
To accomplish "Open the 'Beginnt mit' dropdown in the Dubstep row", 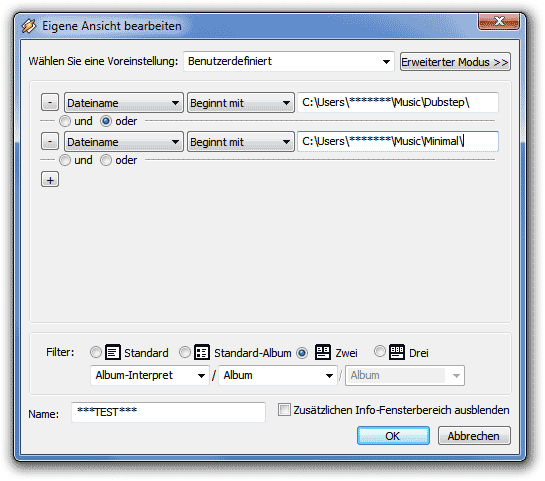I will [x=241, y=103].
